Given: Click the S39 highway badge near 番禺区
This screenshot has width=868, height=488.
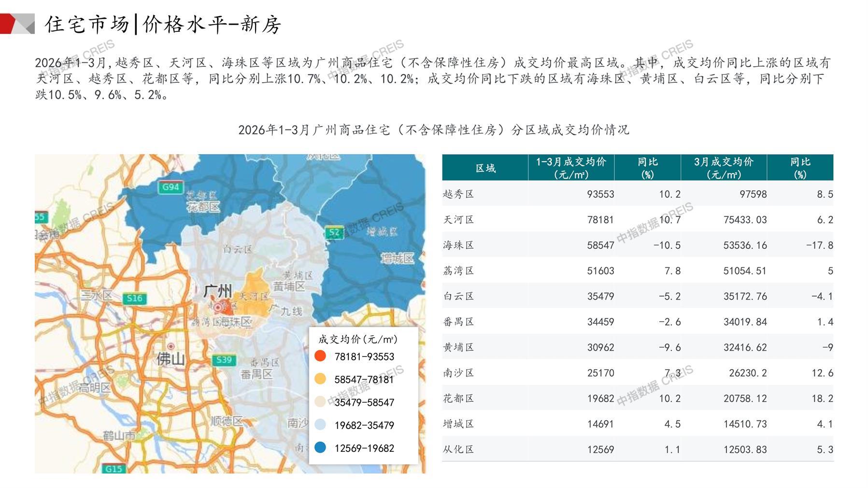Looking at the screenshot, I should tap(224, 359).
